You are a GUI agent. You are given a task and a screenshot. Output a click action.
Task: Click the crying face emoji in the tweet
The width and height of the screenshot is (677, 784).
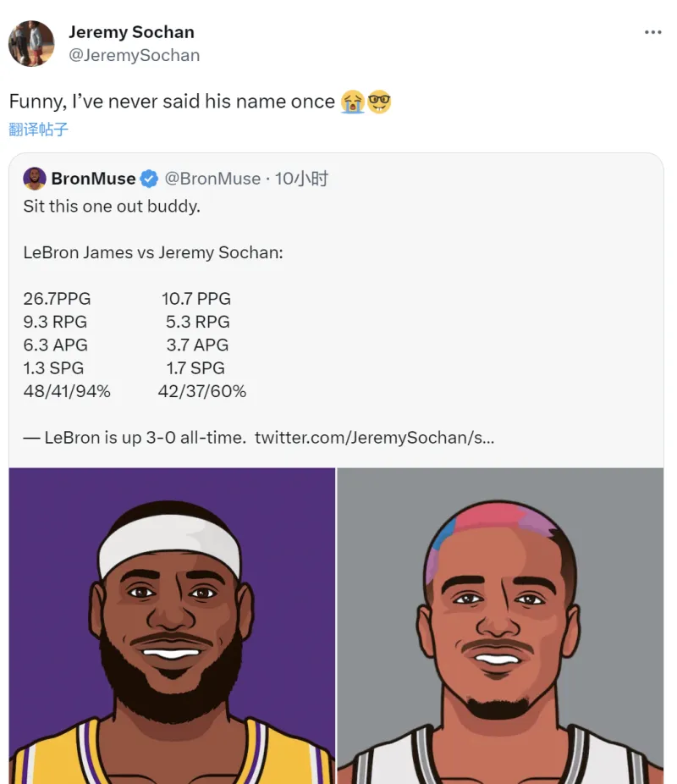[x=353, y=102]
